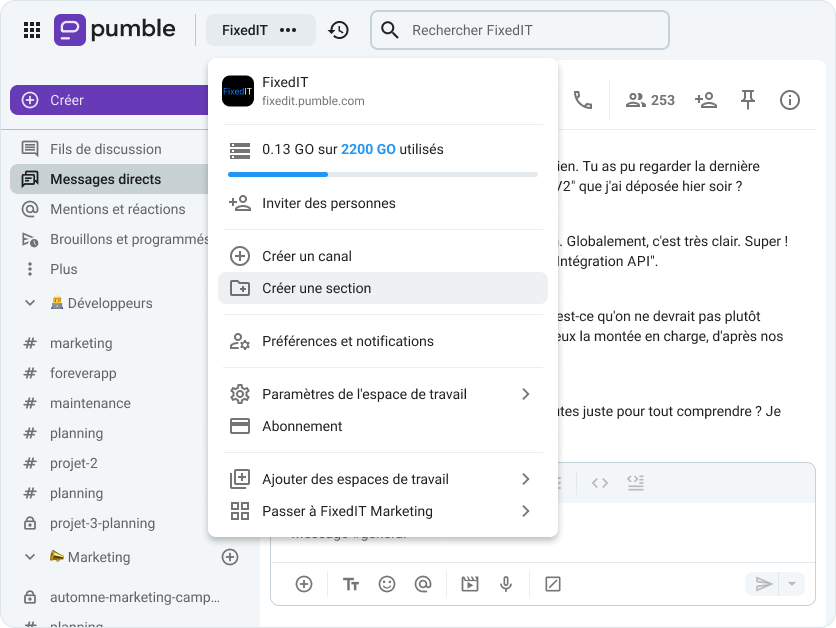Open send options dropdown arrow
The width and height of the screenshot is (836, 628).
pos(792,584)
